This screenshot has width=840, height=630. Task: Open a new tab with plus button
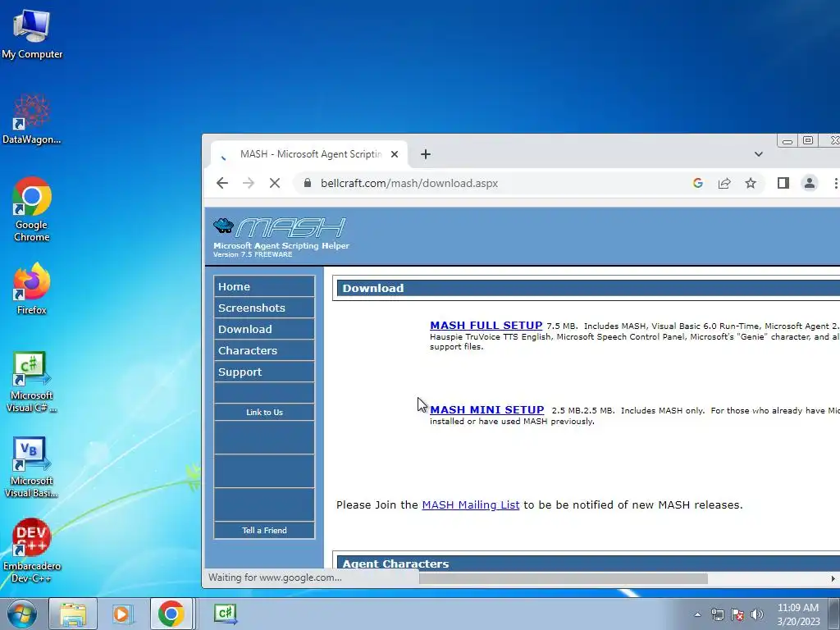point(426,154)
